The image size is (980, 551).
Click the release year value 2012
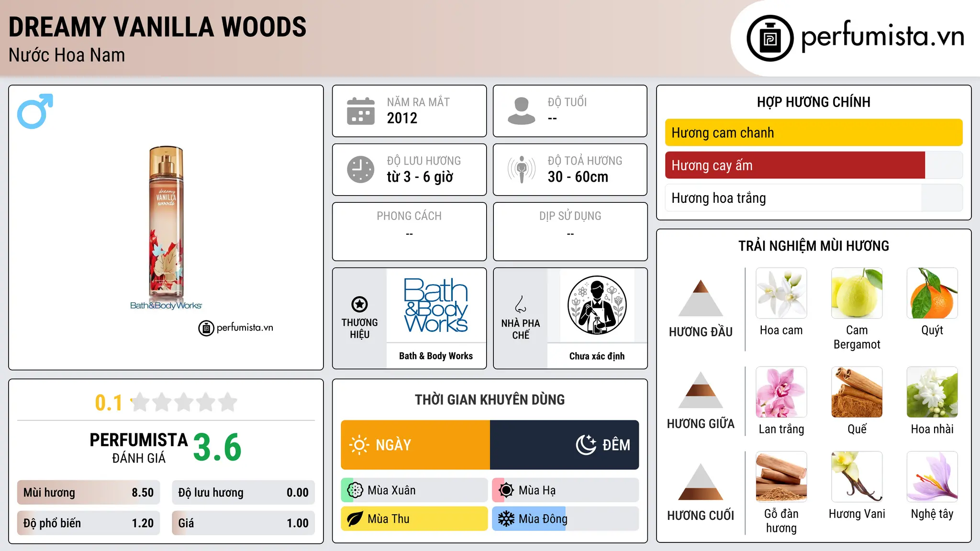click(402, 118)
